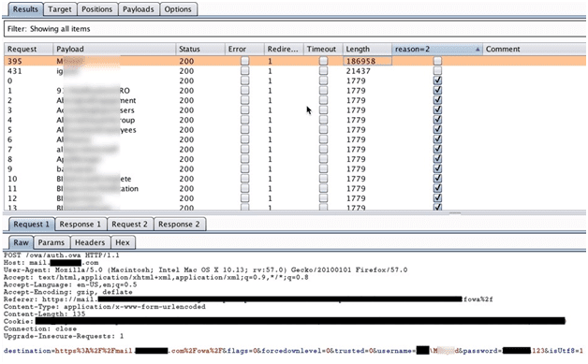This screenshot has width=588, height=364.
Task: Switch to the Results tab
Action: [x=25, y=9]
